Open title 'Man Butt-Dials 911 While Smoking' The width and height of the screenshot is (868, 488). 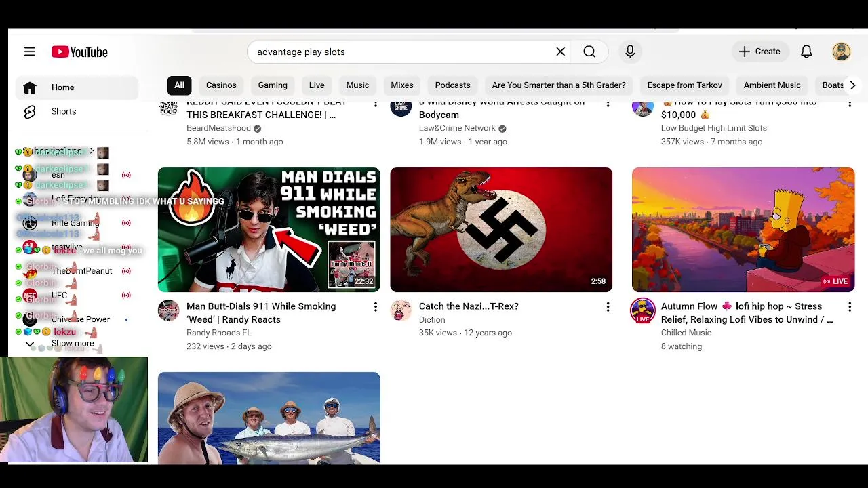click(x=261, y=312)
